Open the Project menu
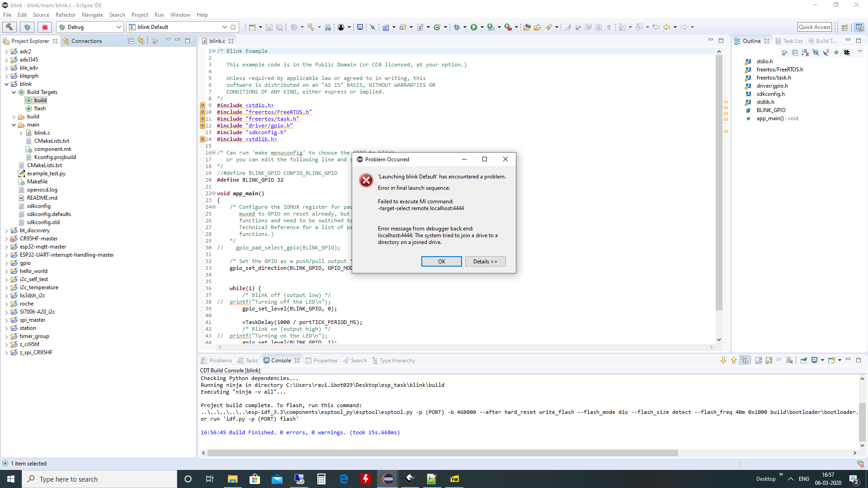Viewport: 868px width, 488px height. (x=140, y=15)
